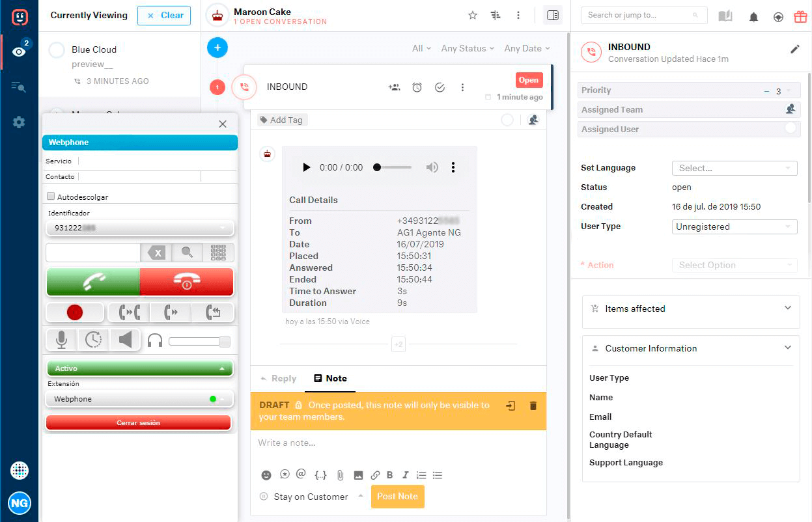This screenshot has height=522, width=812.
Task: Click the Cerrar sesión button
Action: 139,422
